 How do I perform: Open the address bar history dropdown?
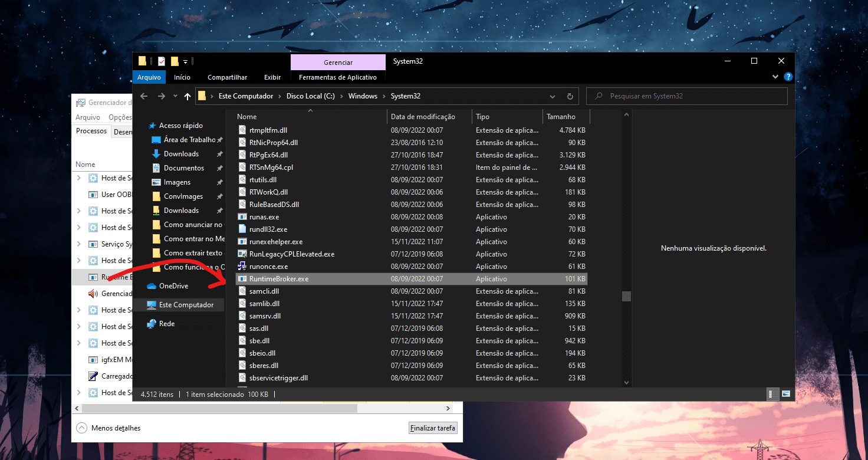pos(553,96)
